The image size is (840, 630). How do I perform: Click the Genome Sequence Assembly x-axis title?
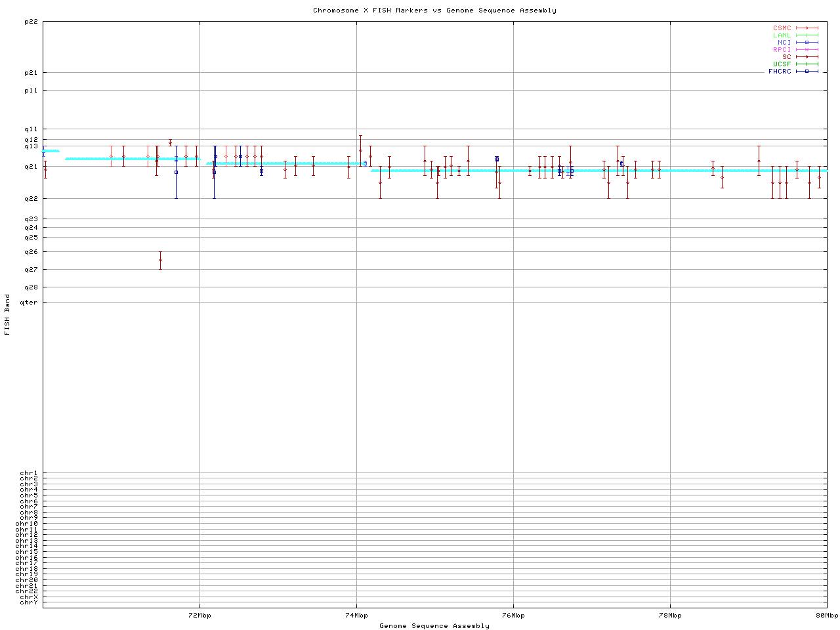click(x=434, y=626)
